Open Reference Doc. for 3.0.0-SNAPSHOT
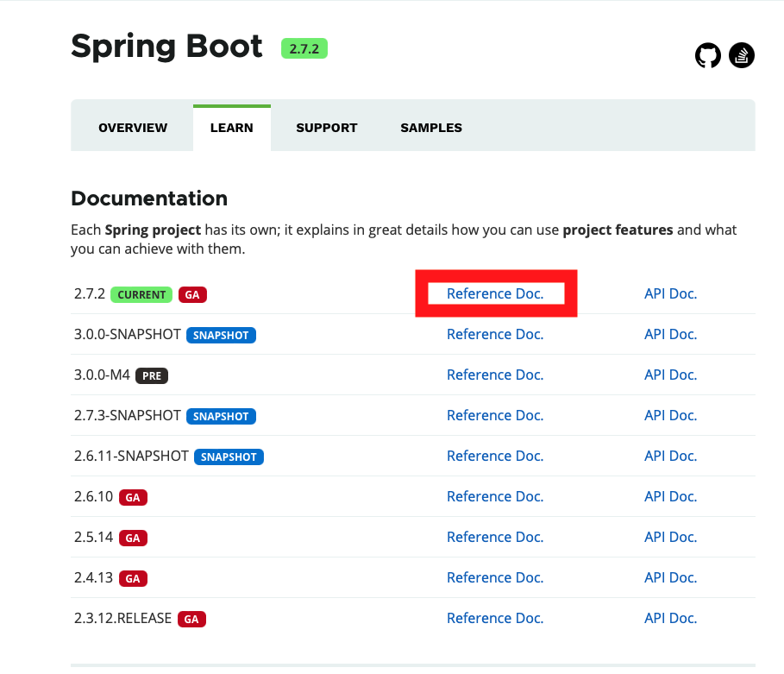Viewport: 784px width, 674px height. 495,334
